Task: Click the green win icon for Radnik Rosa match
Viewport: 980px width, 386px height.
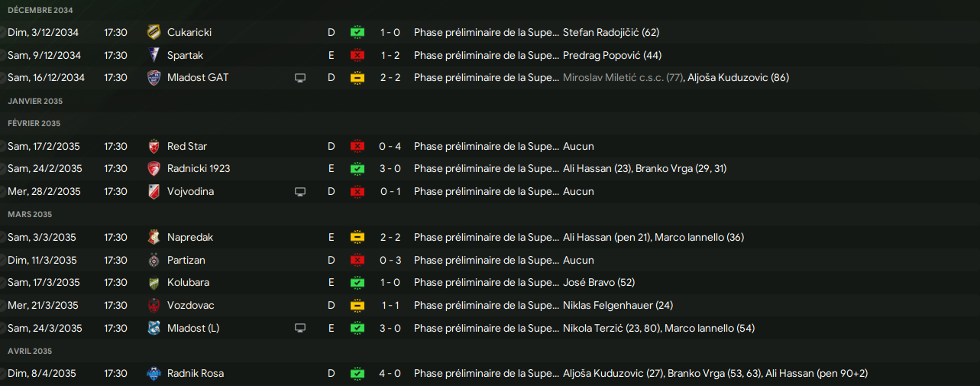Action: pyautogui.click(x=357, y=374)
